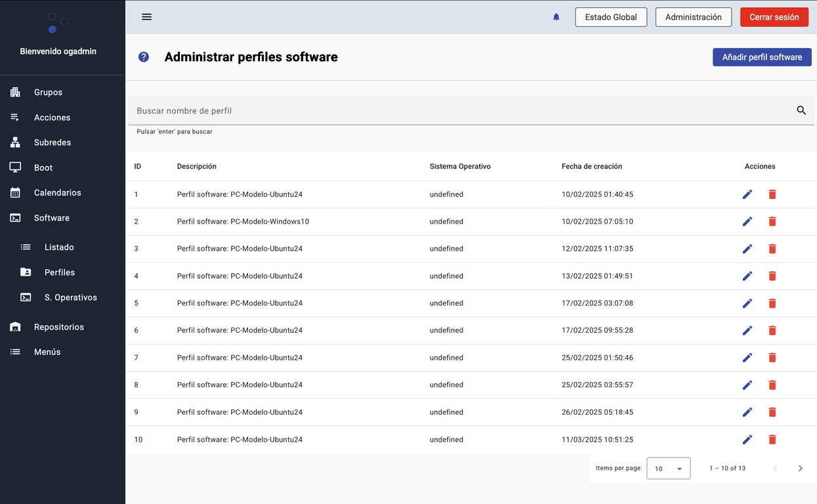Viewport: 817px width, 504px height.
Task: Open the notifications bell icon
Action: [556, 17]
